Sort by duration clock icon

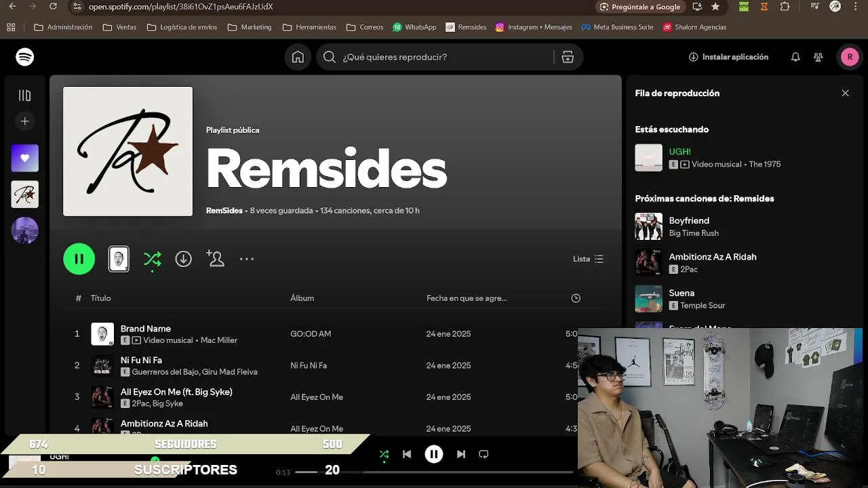[576, 298]
